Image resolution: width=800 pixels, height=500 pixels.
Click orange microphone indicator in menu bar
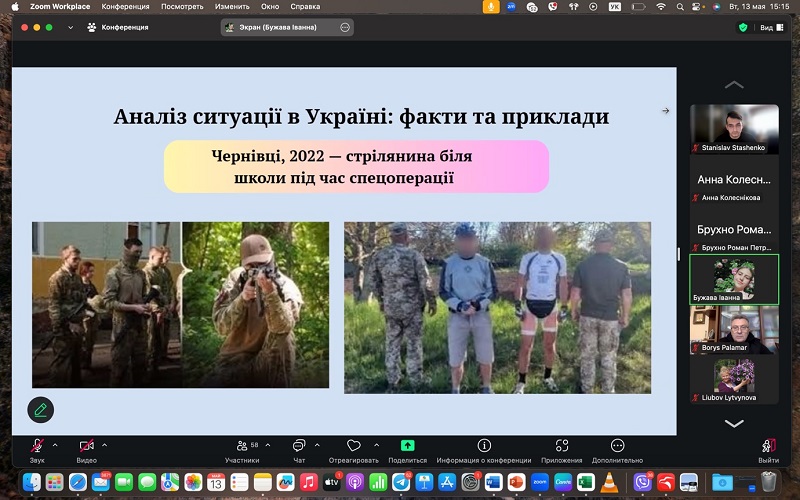491,7
